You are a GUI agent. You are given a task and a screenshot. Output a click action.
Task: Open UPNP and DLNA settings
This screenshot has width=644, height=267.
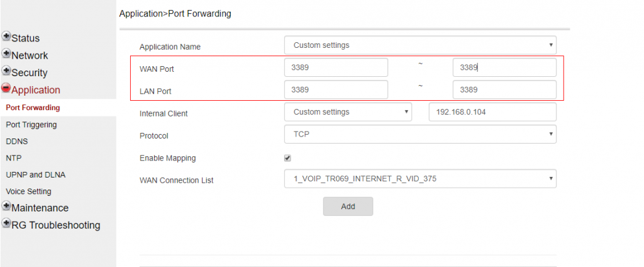pyautogui.click(x=36, y=174)
